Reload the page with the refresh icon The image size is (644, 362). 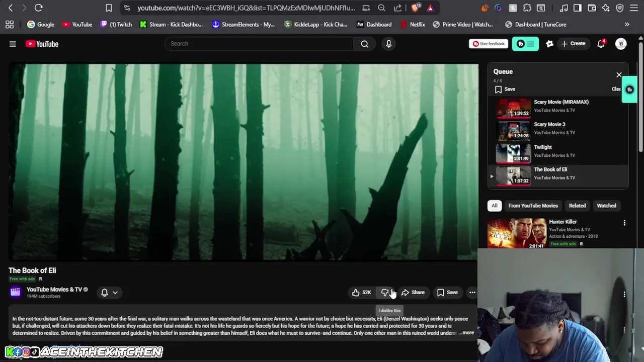coord(38,8)
